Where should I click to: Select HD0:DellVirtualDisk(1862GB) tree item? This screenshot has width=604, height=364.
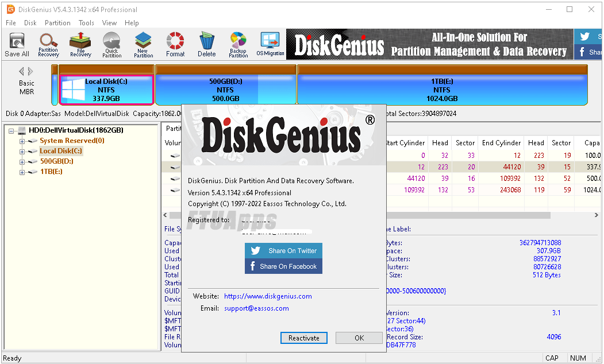pos(76,130)
